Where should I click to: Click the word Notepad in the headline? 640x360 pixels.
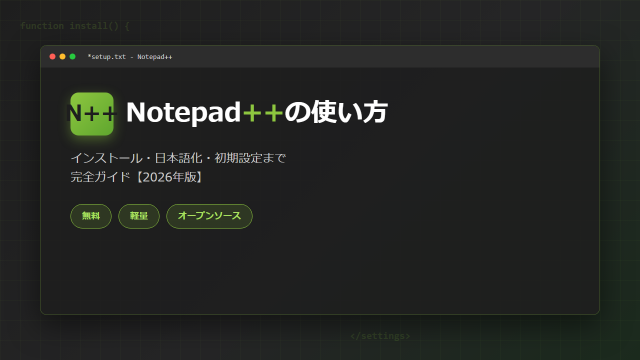pos(183,112)
